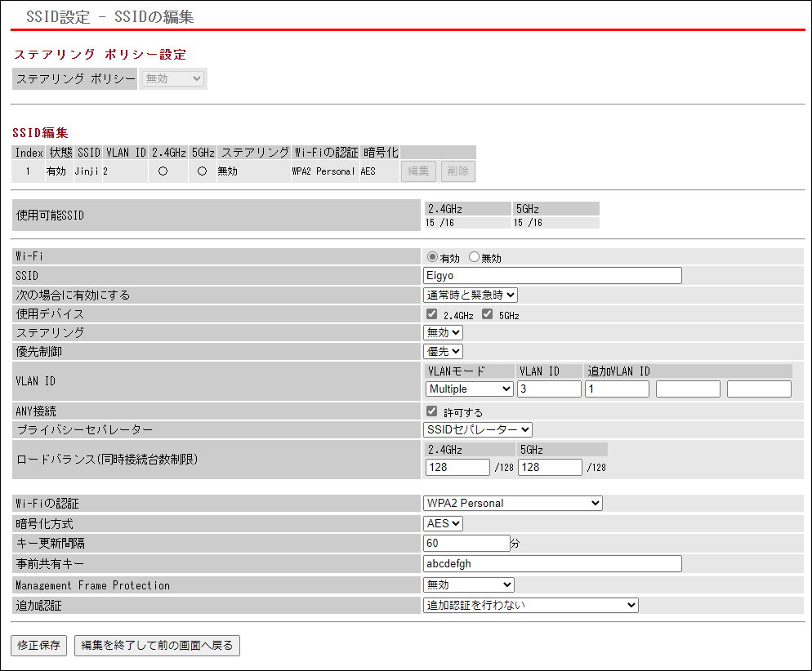
Task: Click the 削除 button for Jinji row
Action: click(458, 171)
